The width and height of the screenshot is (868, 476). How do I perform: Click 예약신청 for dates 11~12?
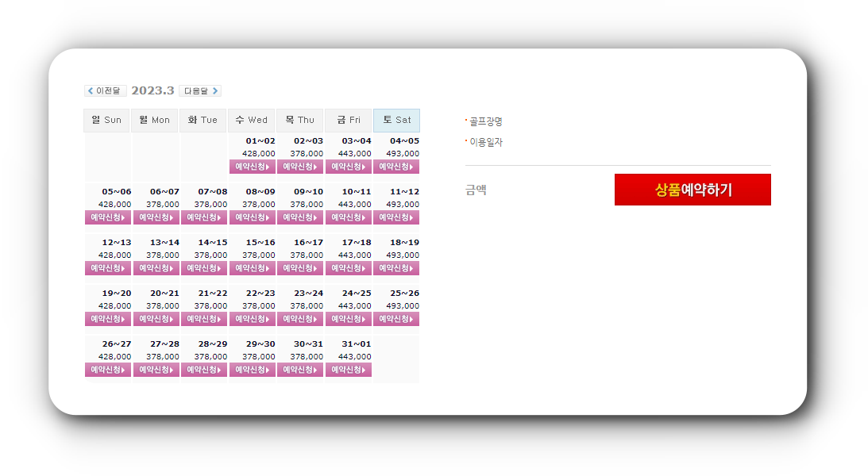pyautogui.click(x=396, y=217)
